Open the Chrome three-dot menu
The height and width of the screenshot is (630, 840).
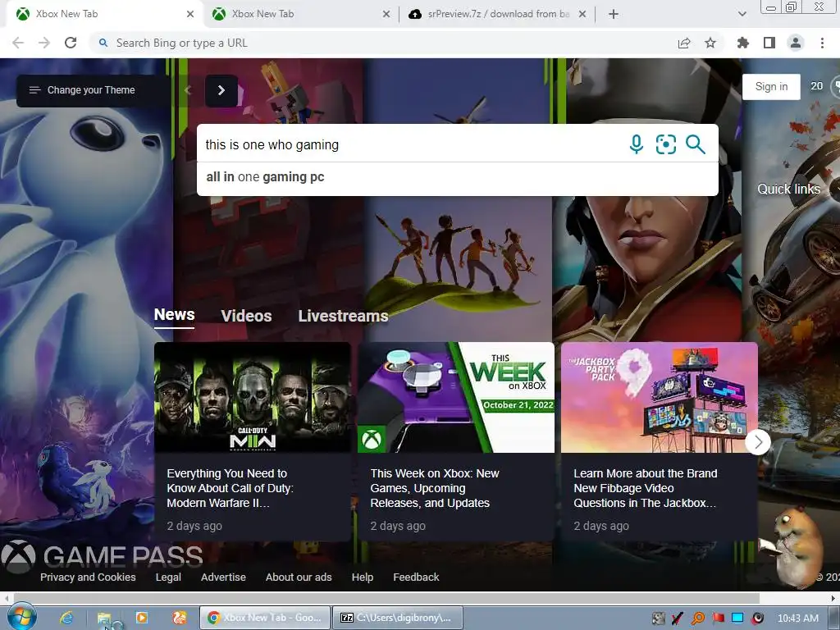[822, 43]
